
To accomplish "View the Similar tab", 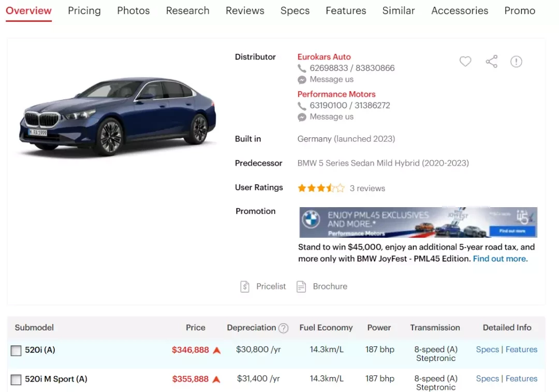I will coord(399,11).
